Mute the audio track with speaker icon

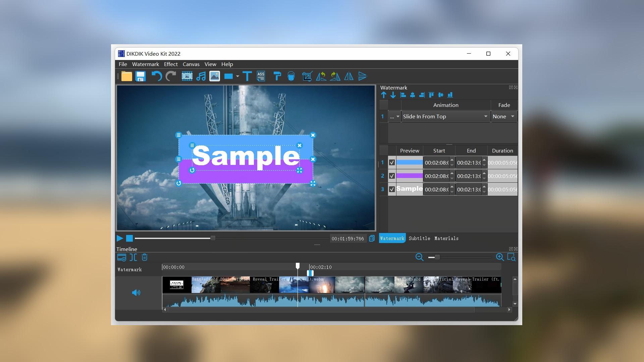click(x=136, y=292)
